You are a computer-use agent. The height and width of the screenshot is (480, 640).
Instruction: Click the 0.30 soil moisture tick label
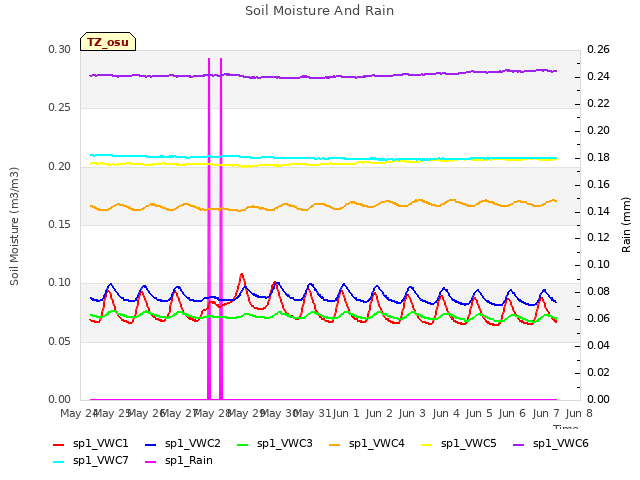tap(60, 50)
